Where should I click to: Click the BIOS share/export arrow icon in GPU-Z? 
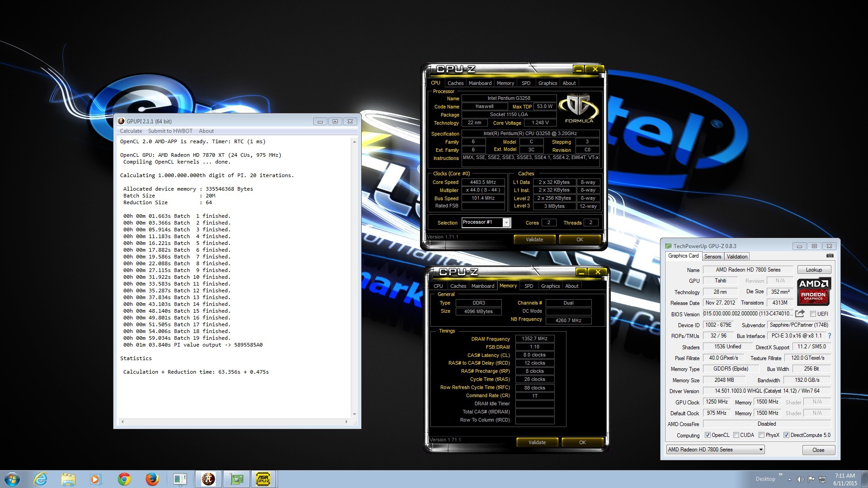click(x=800, y=314)
